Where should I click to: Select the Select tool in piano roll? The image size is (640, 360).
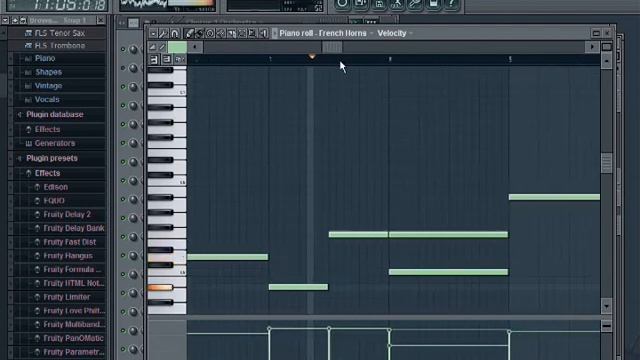click(242, 33)
